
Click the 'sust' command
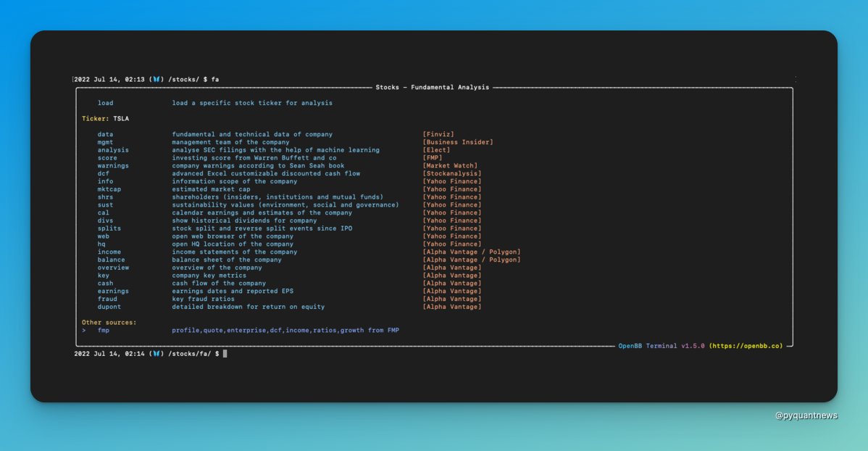coord(105,204)
